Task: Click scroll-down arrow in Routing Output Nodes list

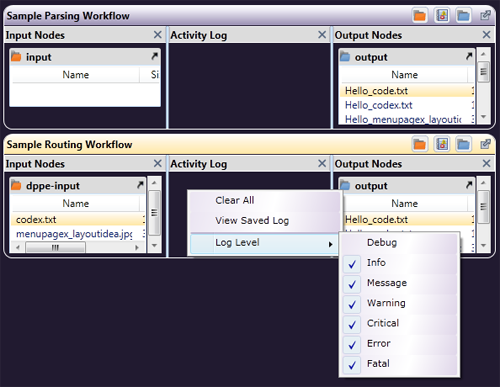Action: (x=483, y=245)
